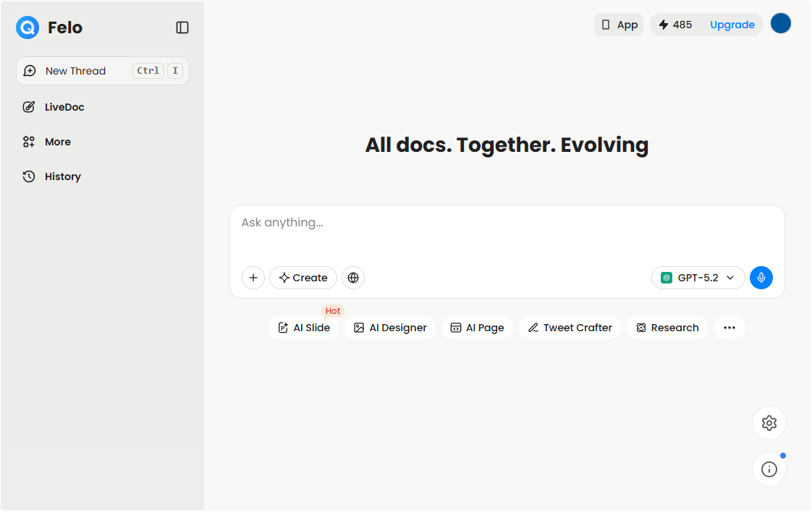Open the GPT-5.2 model dropdown
812x512 pixels.
click(697, 278)
